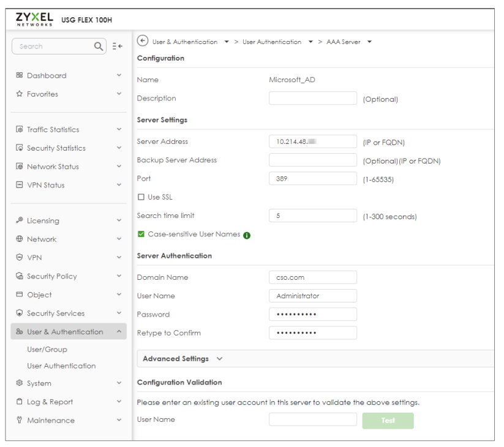
Task: Click the Server Address field
Action: coord(313,141)
